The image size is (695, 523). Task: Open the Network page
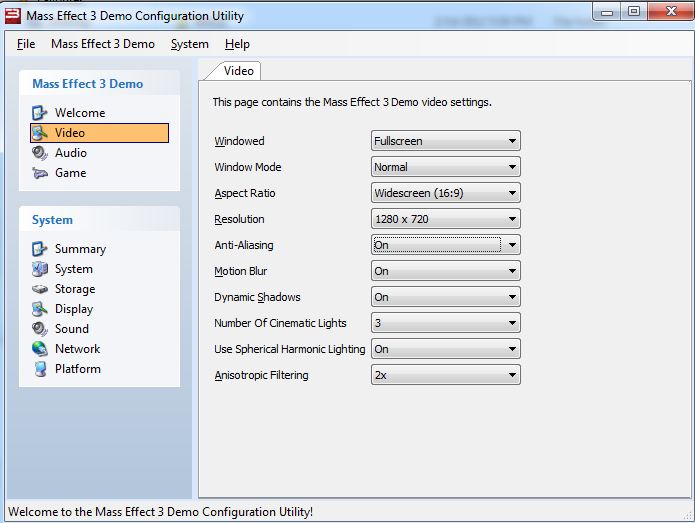coord(77,349)
